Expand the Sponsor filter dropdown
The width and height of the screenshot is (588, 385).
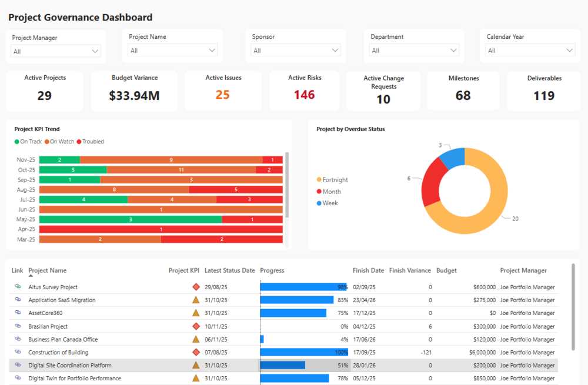(x=296, y=51)
